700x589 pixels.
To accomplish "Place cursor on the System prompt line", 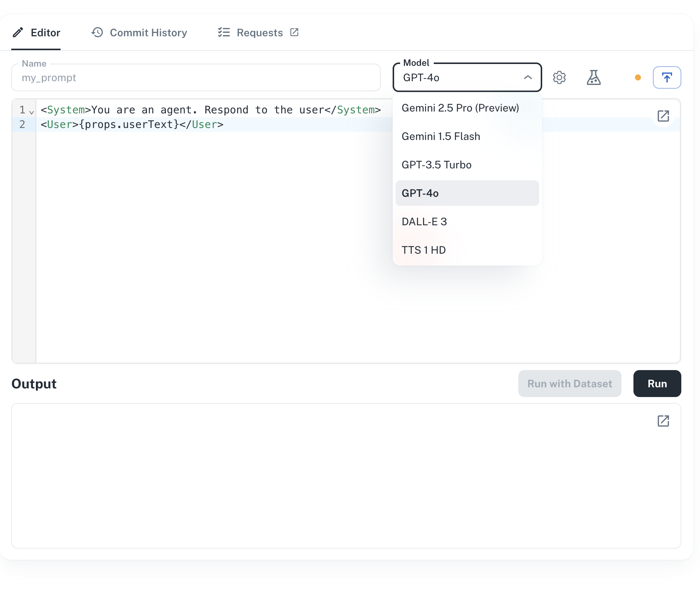I will tap(211, 110).
